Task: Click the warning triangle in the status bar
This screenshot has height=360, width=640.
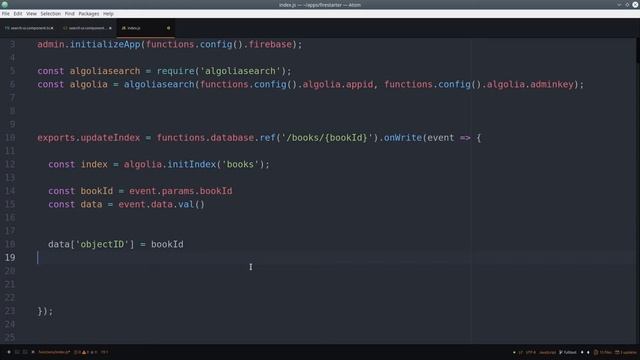Action: pos(84,352)
